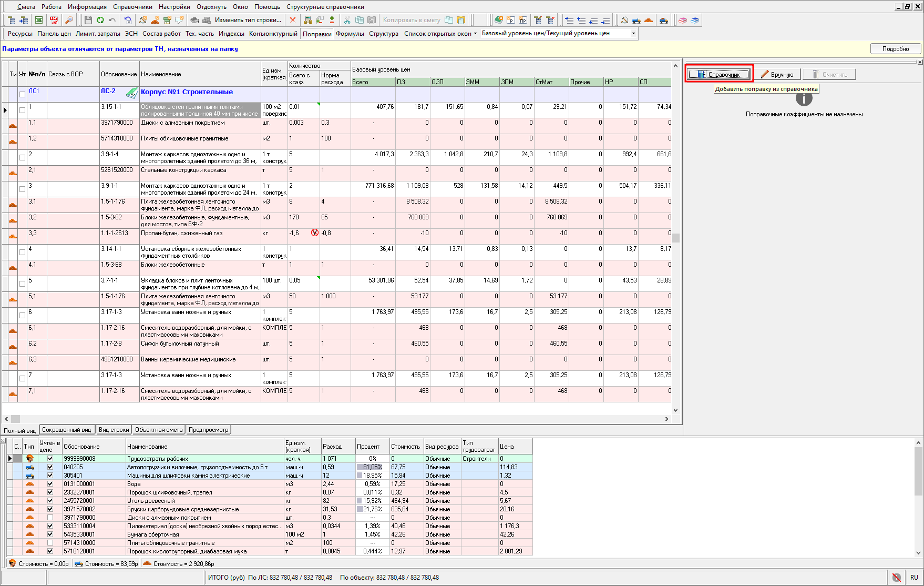924x586 pixels.
Task: Click 'Изменить тип строки...' button
Action: [x=248, y=20]
